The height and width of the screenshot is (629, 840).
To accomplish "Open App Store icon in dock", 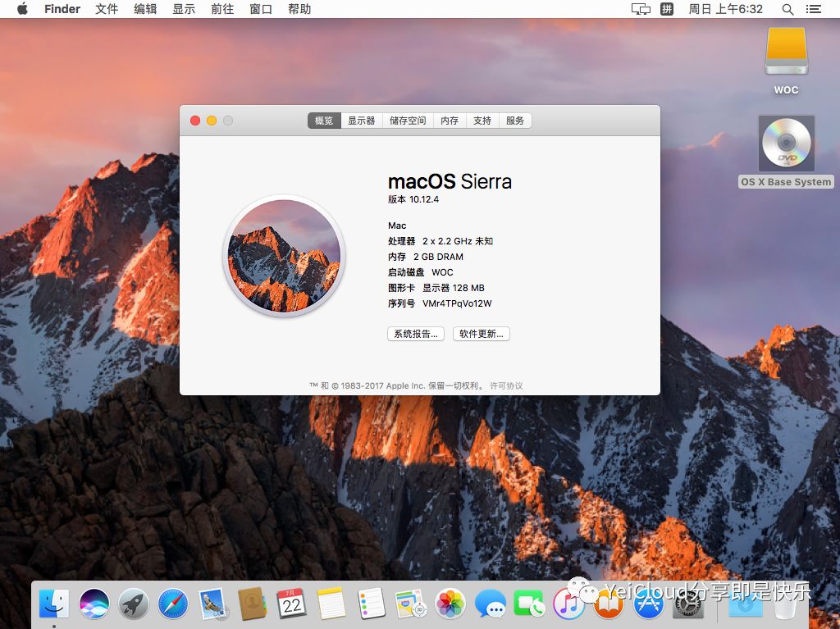I will point(648,604).
